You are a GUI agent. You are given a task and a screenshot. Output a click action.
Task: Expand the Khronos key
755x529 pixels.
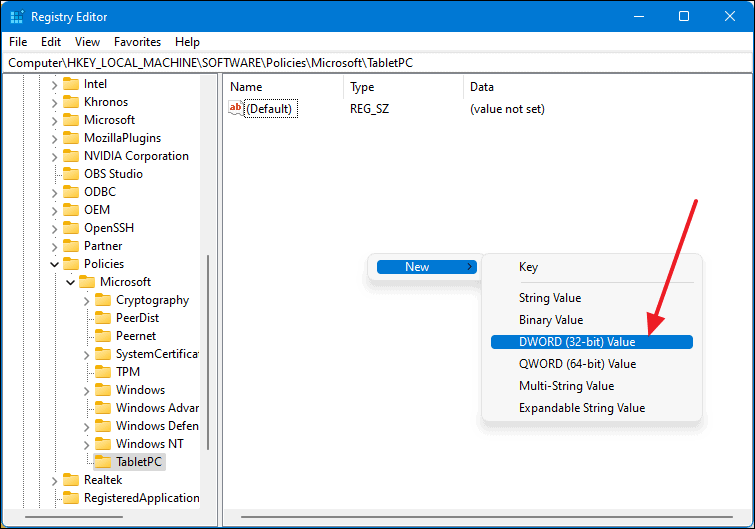[54, 103]
